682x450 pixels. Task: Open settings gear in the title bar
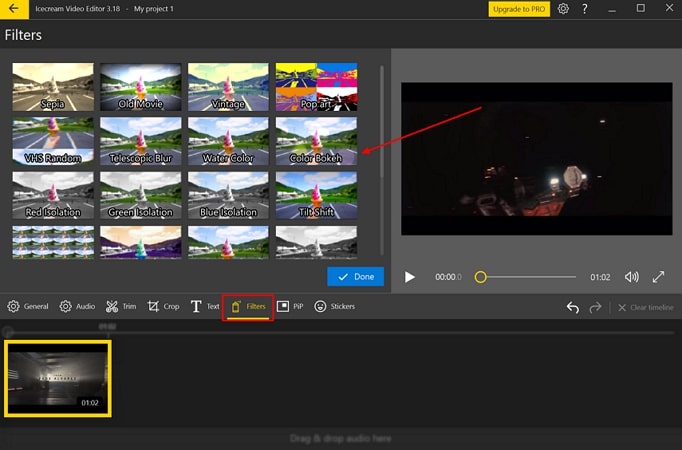click(563, 9)
